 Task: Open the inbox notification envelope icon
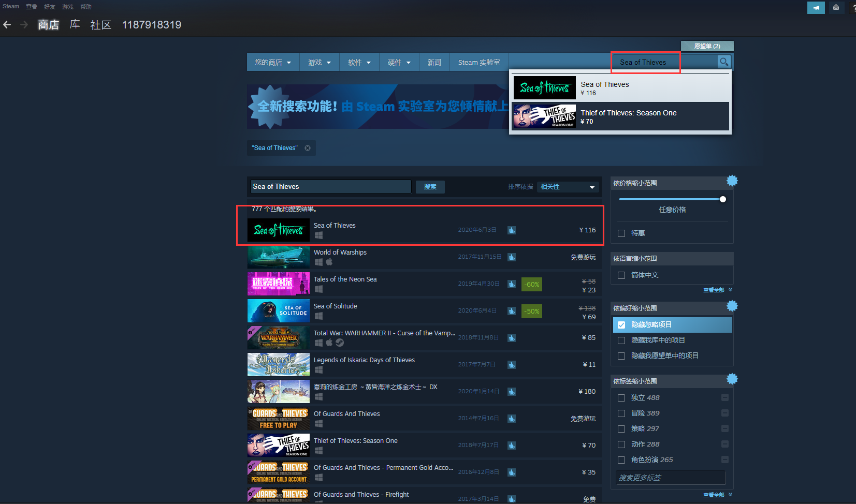click(x=836, y=7)
